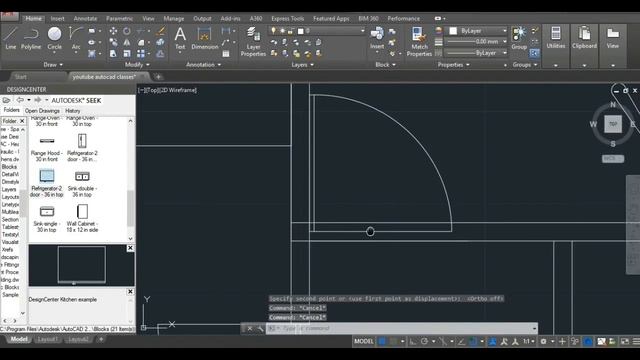Click the Insert block icon
Screen dimensions: 640x360
(377, 38)
